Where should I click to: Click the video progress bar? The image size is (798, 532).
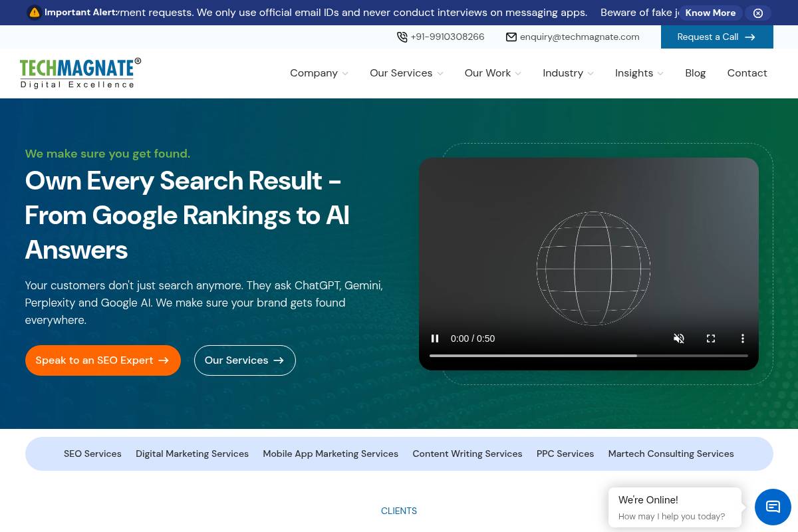[589, 356]
